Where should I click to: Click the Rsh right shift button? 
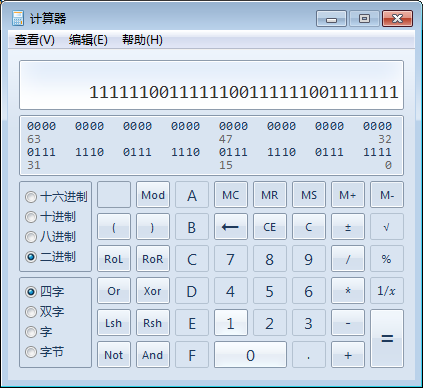(x=153, y=323)
